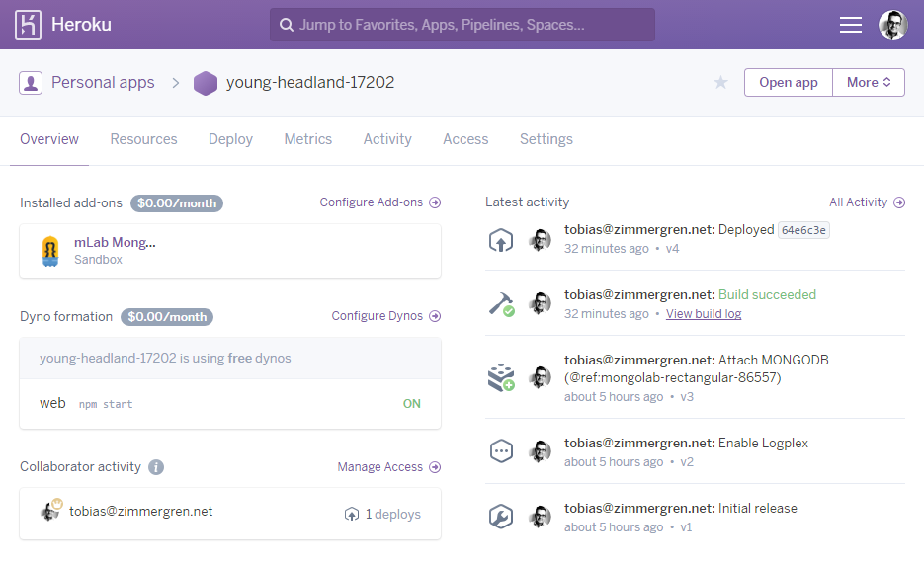
Task: Focus the Jump to Favorites search field
Action: [462, 25]
